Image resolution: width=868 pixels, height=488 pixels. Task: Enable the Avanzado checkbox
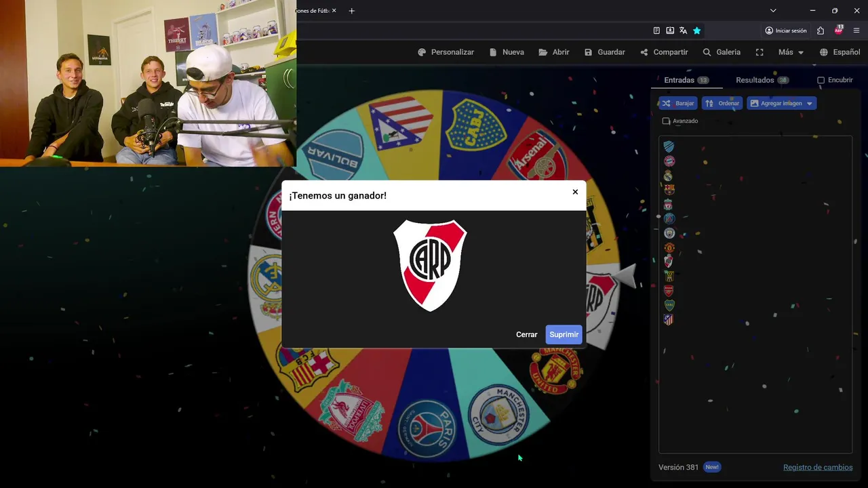pos(666,121)
